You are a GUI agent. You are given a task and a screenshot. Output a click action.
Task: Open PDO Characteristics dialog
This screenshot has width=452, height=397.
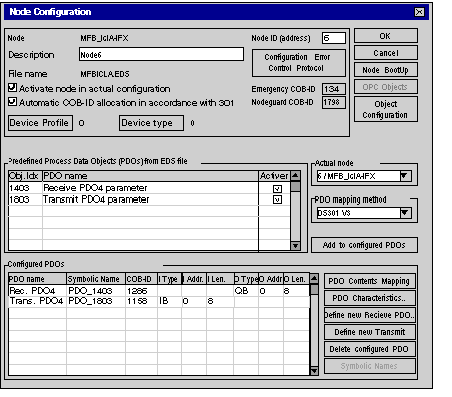click(x=370, y=298)
